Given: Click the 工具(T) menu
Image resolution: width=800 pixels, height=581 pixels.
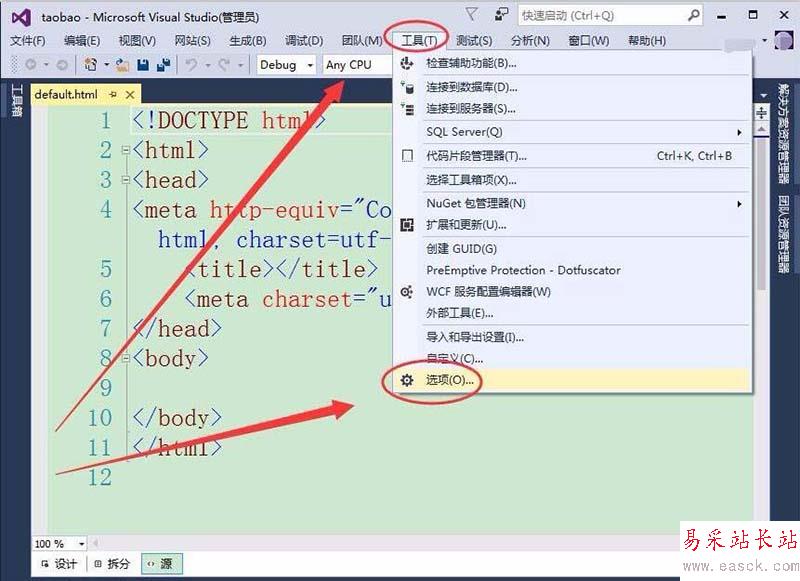Looking at the screenshot, I should (x=419, y=40).
